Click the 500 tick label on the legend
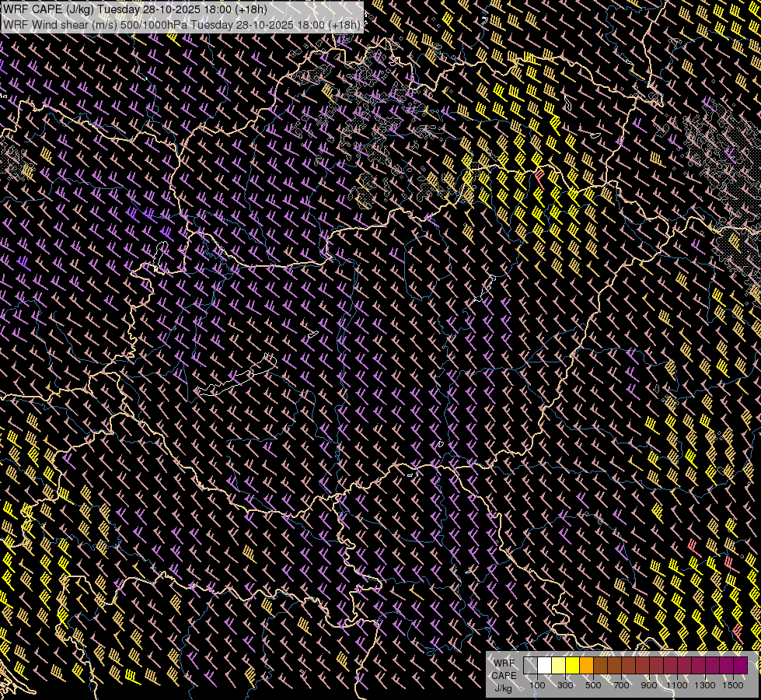The height and width of the screenshot is (700, 761). click(x=593, y=684)
